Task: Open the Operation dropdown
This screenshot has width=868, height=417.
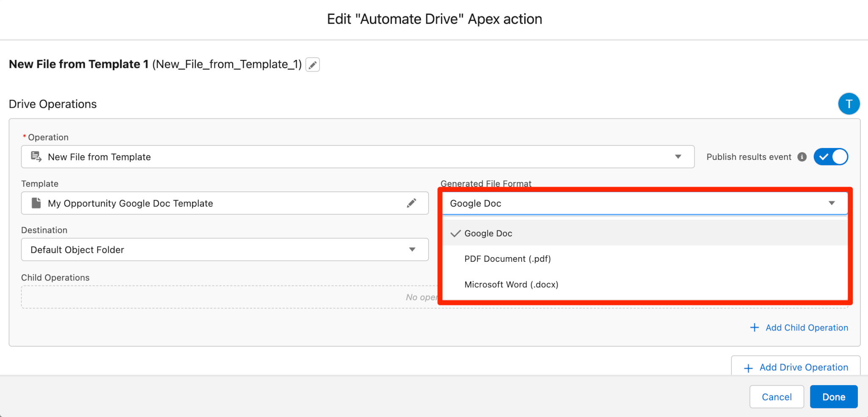Action: (358, 157)
